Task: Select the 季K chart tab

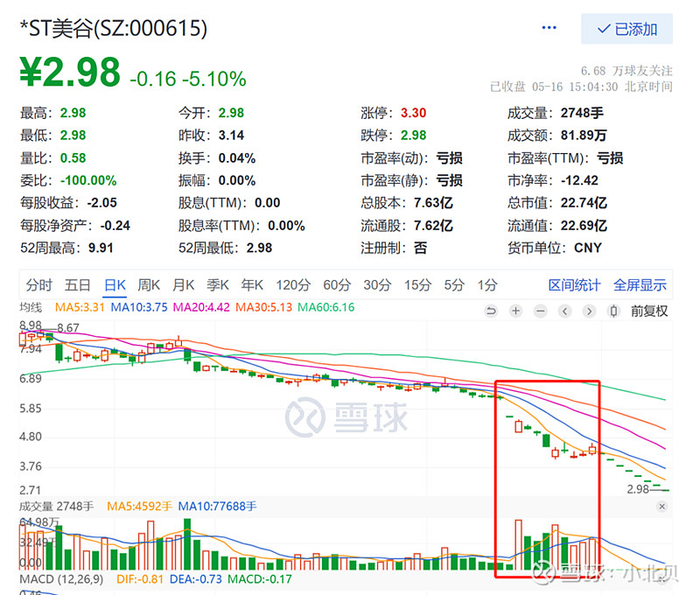Action: pyautogui.click(x=218, y=285)
